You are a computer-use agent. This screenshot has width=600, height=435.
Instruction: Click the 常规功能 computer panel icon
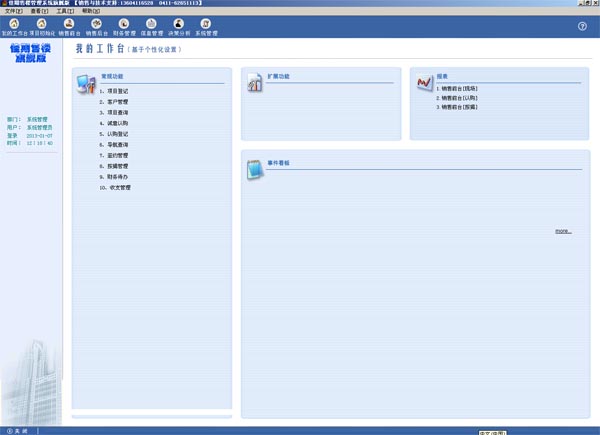86,84
